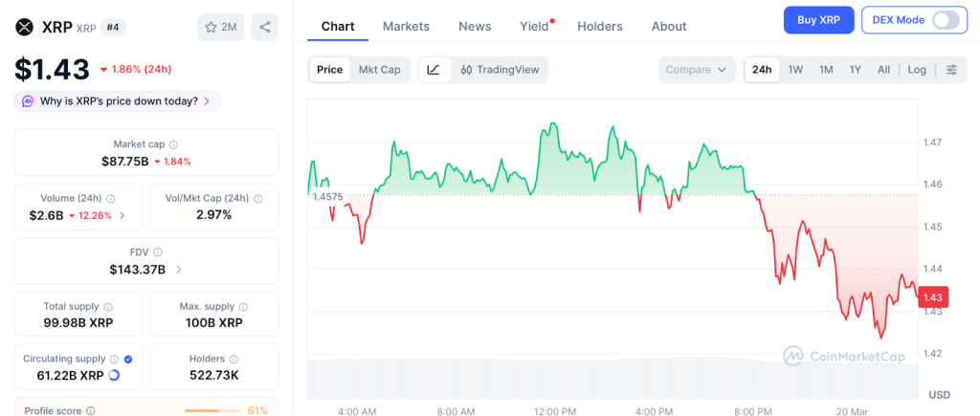Viewport: 980px width, 416px height.
Task: Select the 1W time range
Action: (x=795, y=70)
